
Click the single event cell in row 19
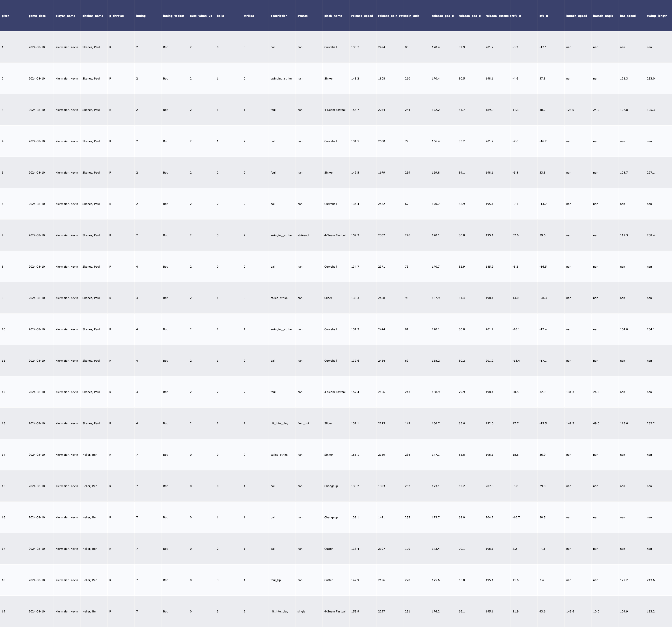click(x=301, y=612)
